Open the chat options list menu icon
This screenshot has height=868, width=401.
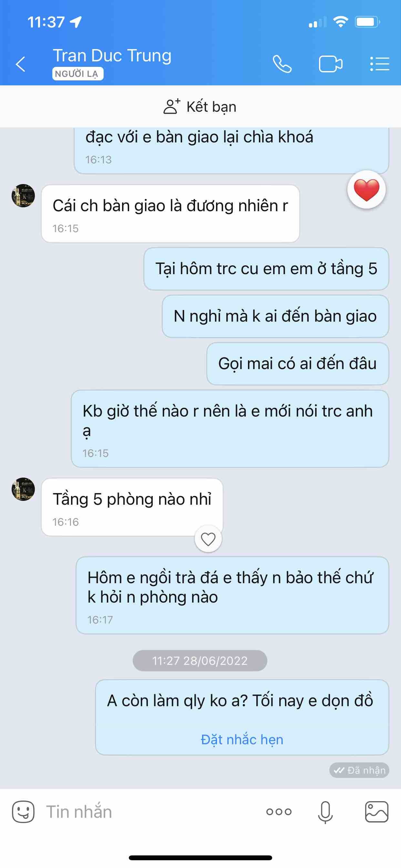379,64
